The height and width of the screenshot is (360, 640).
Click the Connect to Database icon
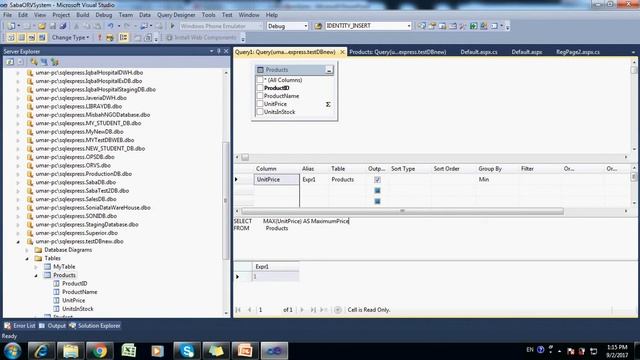[x=34, y=62]
